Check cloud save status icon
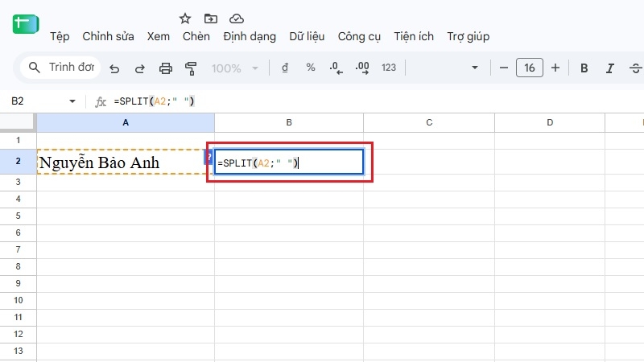 coord(237,19)
